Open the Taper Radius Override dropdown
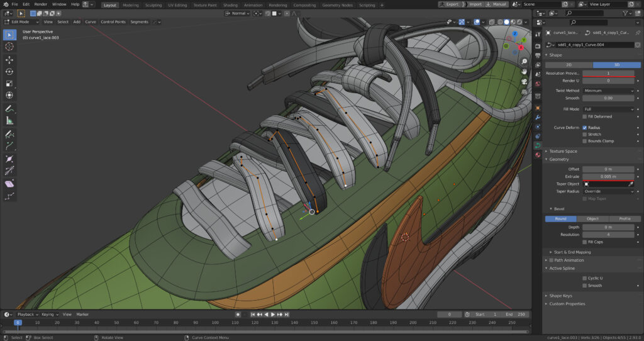 click(608, 191)
